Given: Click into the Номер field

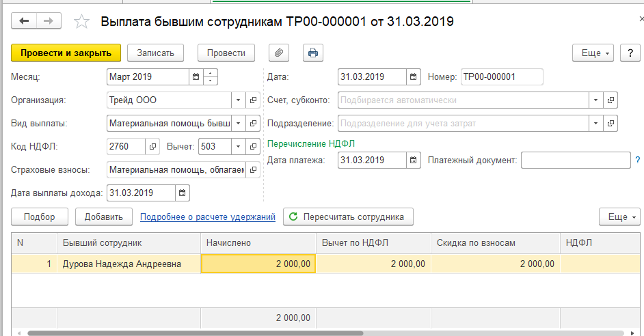Looking at the screenshot, I should pos(502,76).
